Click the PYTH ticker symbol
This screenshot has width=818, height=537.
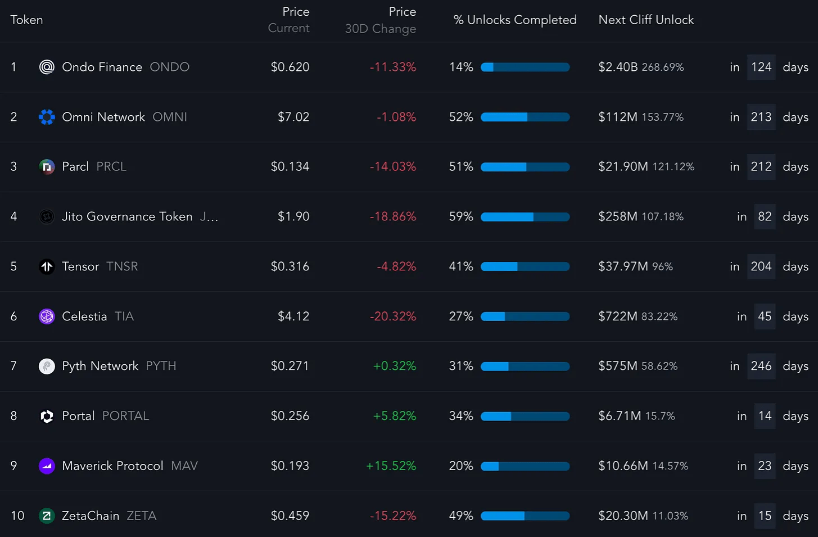pyautogui.click(x=161, y=366)
